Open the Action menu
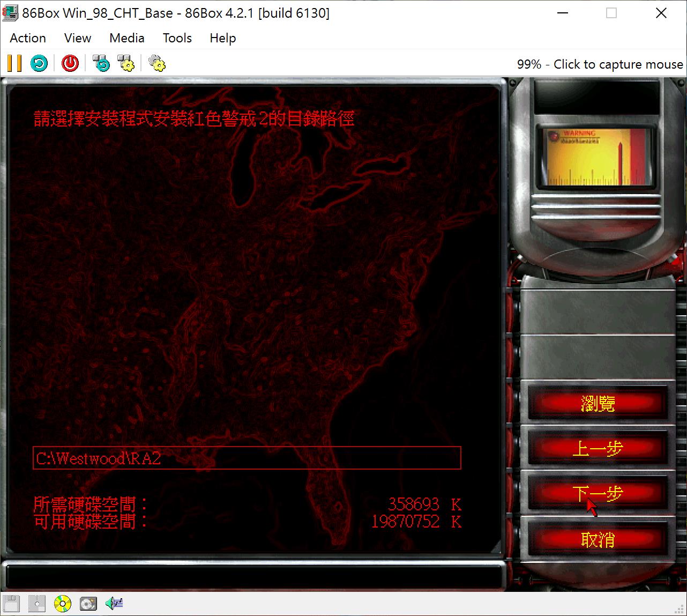This screenshot has width=687, height=616. pos(28,38)
